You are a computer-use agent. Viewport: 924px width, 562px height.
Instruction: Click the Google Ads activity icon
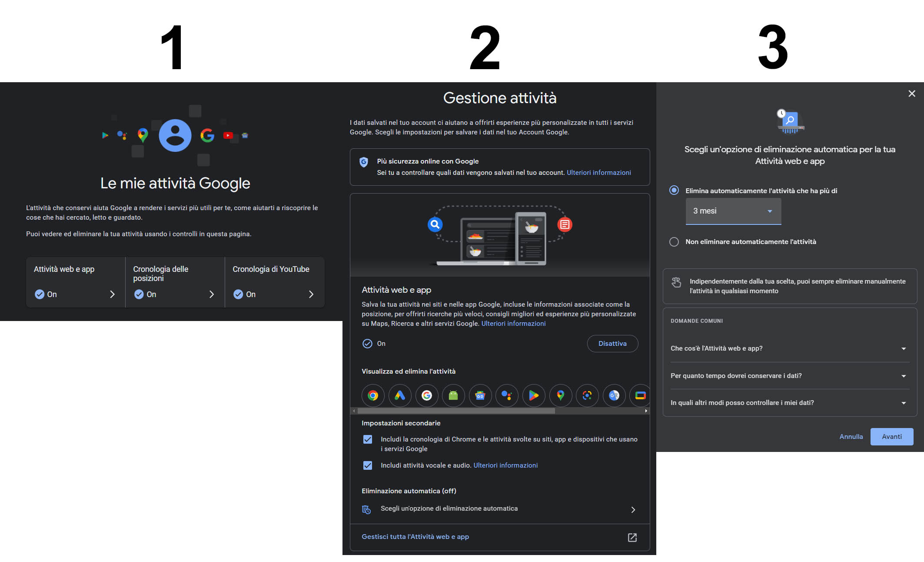tap(400, 395)
